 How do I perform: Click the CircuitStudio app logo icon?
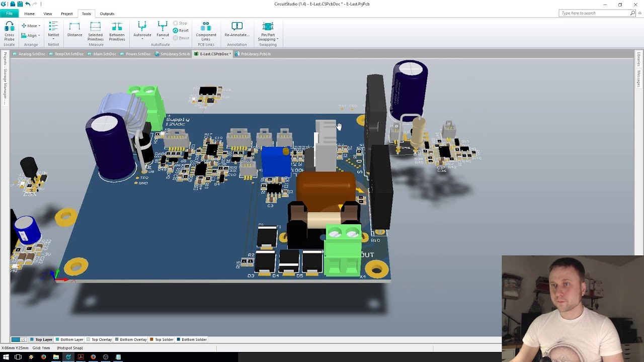click(5, 4)
